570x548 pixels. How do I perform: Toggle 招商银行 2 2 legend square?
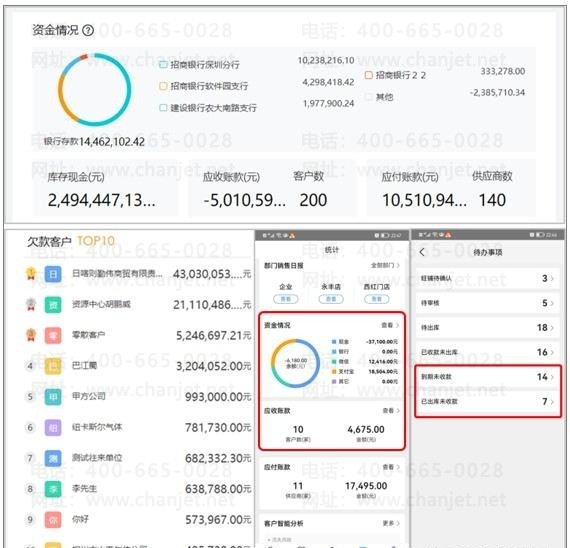(369, 75)
